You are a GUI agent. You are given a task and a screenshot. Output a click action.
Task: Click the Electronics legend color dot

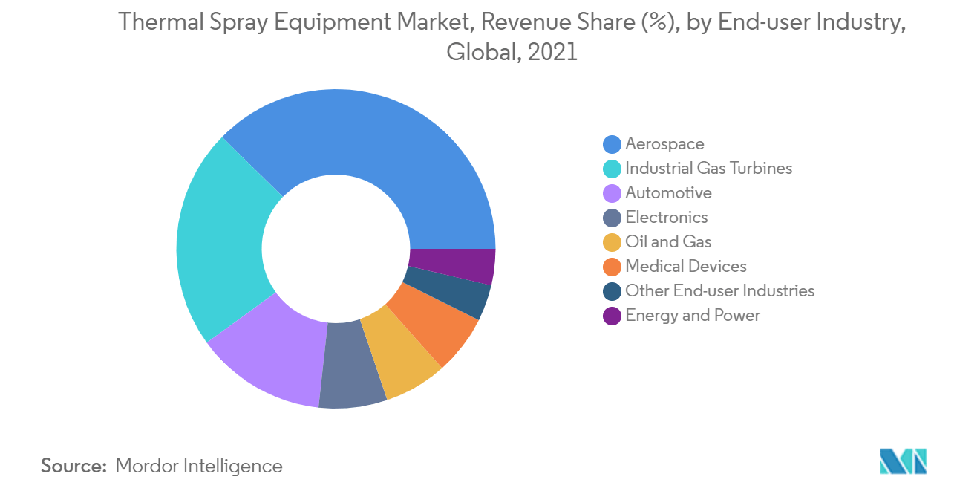point(612,218)
